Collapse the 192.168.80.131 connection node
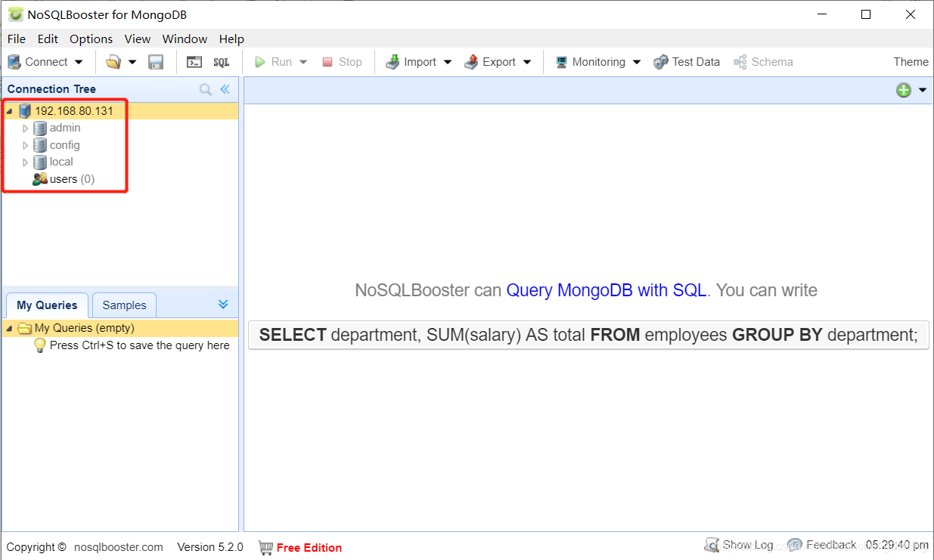 [9, 112]
